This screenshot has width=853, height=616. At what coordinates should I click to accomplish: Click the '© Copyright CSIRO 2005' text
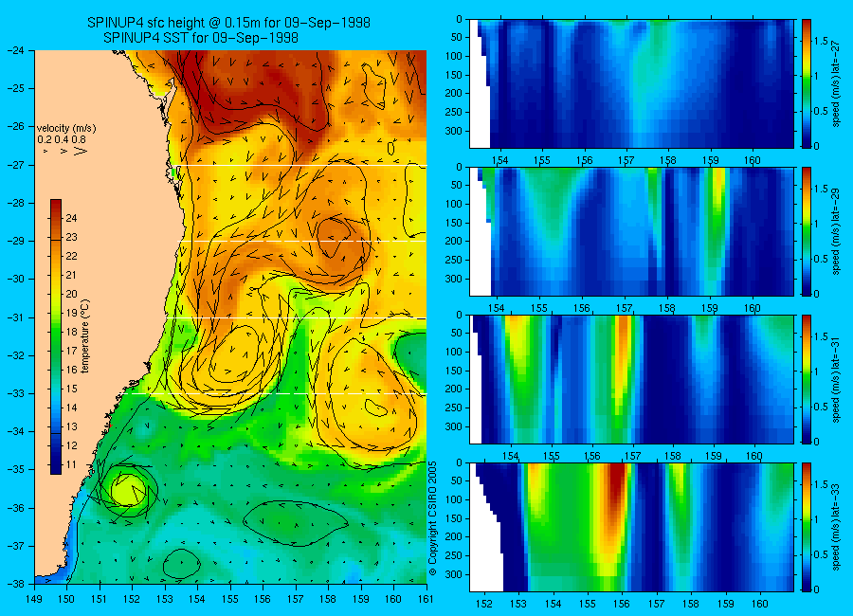[x=433, y=518]
